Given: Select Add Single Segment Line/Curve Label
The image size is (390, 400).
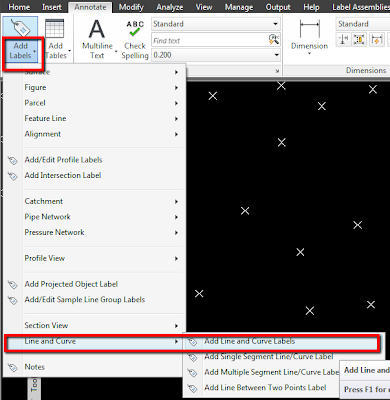Looking at the screenshot, I should [268, 357].
